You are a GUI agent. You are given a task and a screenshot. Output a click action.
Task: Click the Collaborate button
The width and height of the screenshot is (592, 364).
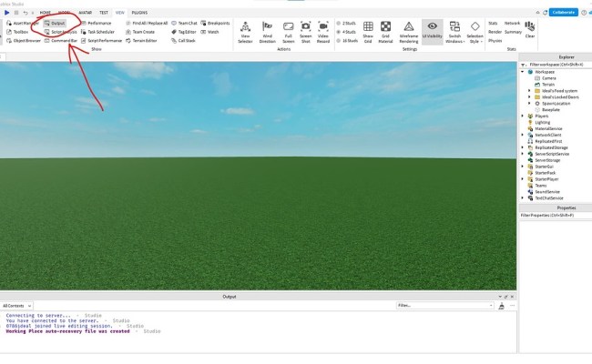tap(563, 13)
